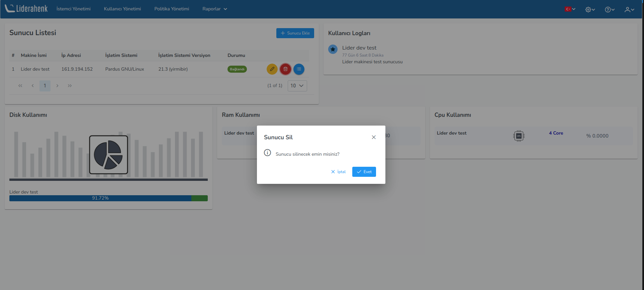Click the Liderahenk logo
This screenshot has height=290, width=644.
point(26,9)
